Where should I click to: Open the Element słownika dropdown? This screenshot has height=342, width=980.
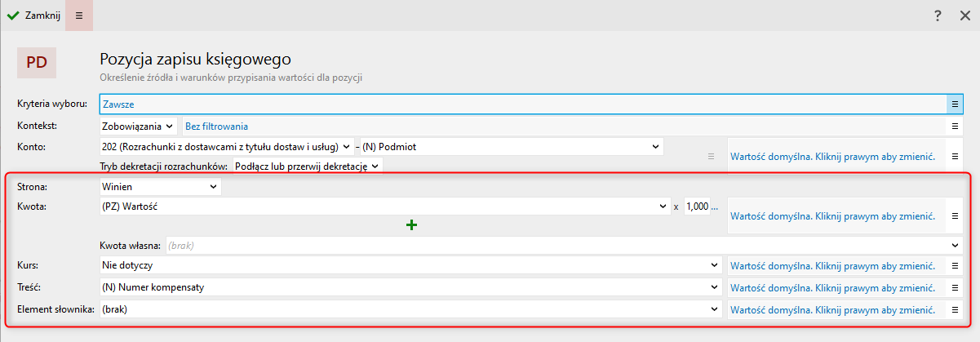coord(410,310)
